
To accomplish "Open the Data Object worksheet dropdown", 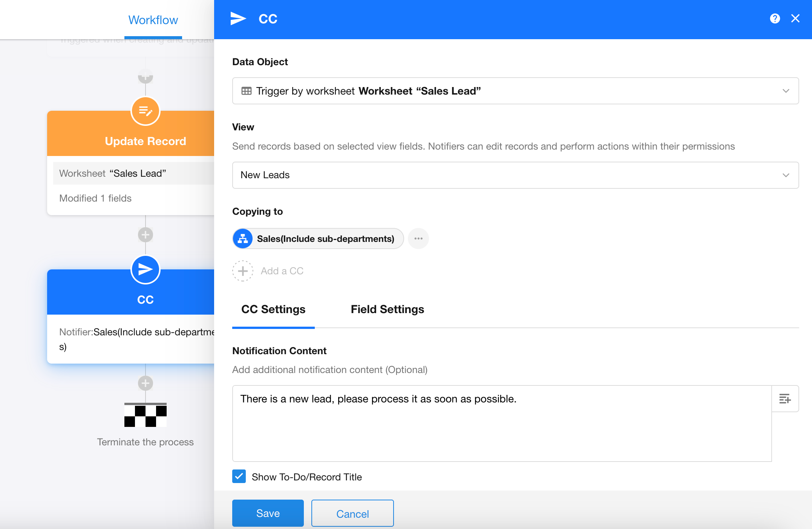I will (515, 91).
